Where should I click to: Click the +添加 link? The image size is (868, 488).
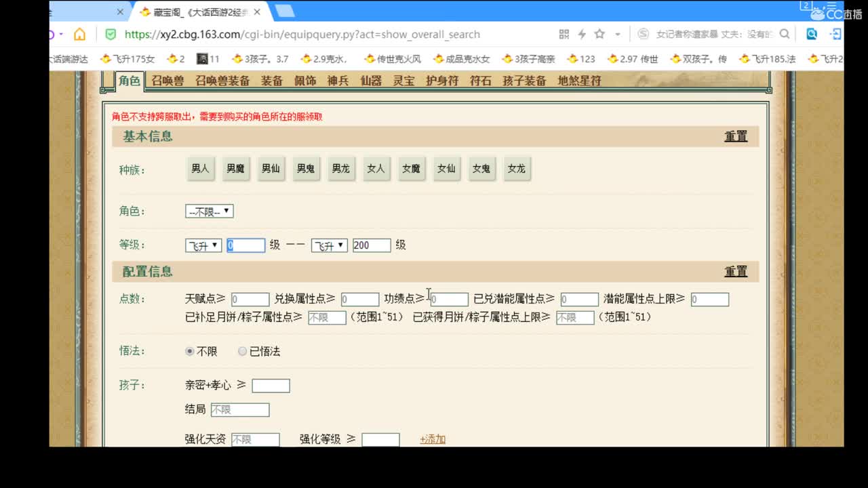pyautogui.click(x=433, y=439)
